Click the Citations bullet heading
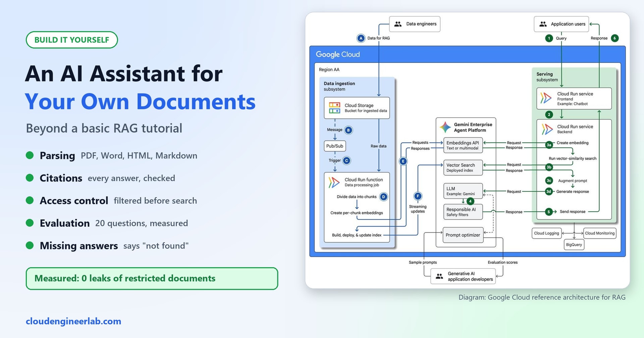Screen dimensions: 644x338 (x=61, y=178)
